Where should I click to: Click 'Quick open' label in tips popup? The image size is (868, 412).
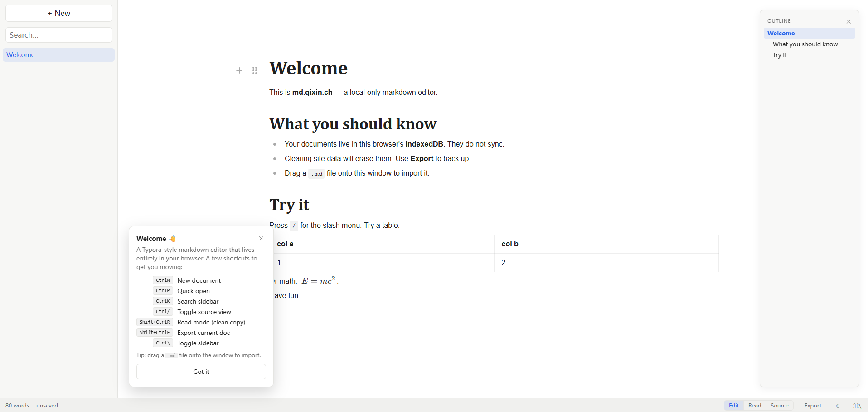(x=194, y=291)
